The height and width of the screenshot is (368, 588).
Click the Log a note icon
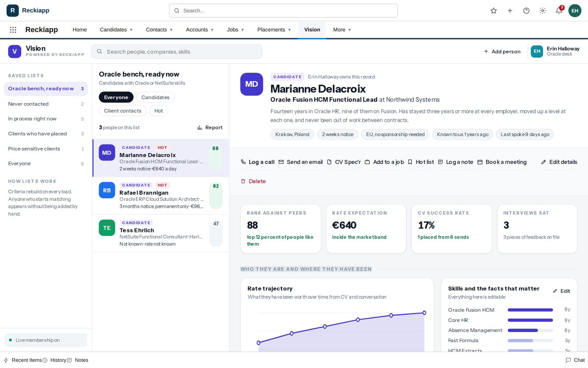point(440,162)
